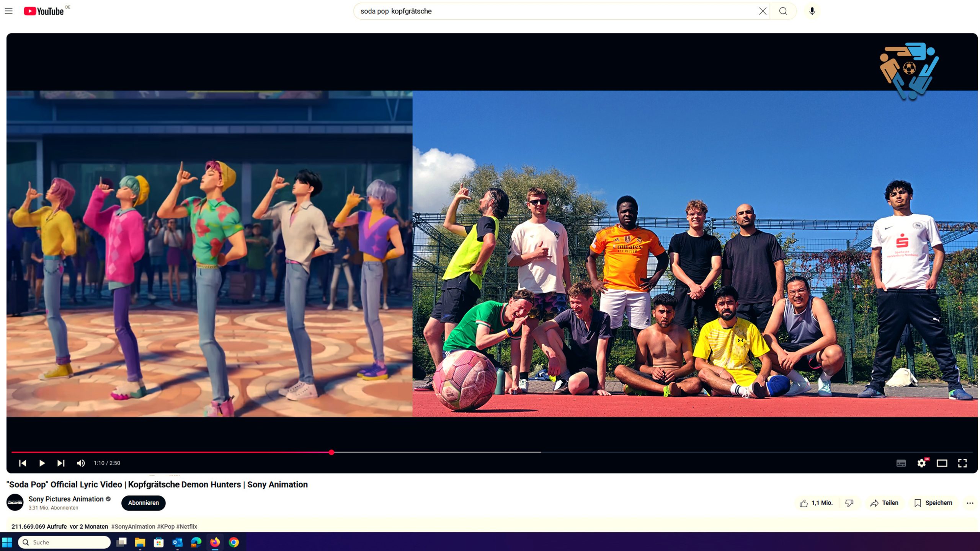Subscribe with the Abonnieren button
This screenshot has width=980, height=551.
click(x=143, y=503)
